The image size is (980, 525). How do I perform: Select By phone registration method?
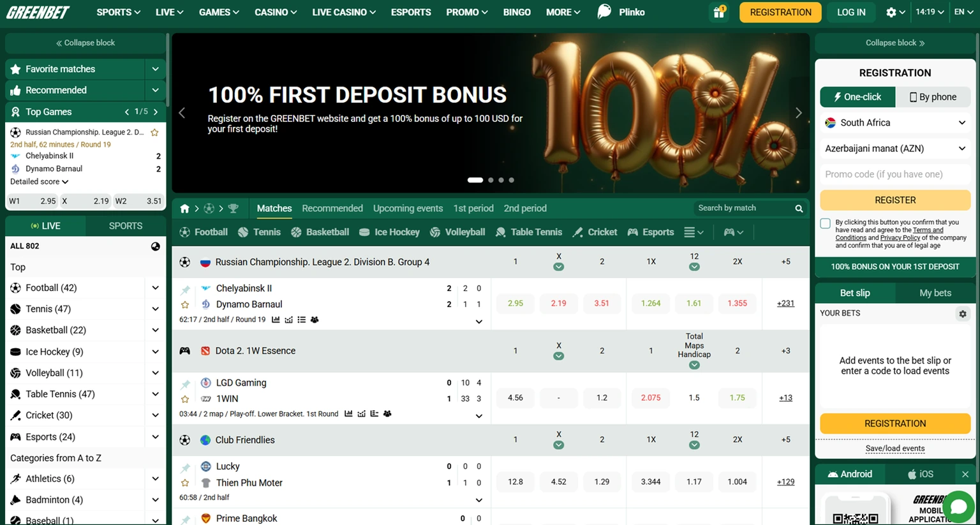point(933,97)
